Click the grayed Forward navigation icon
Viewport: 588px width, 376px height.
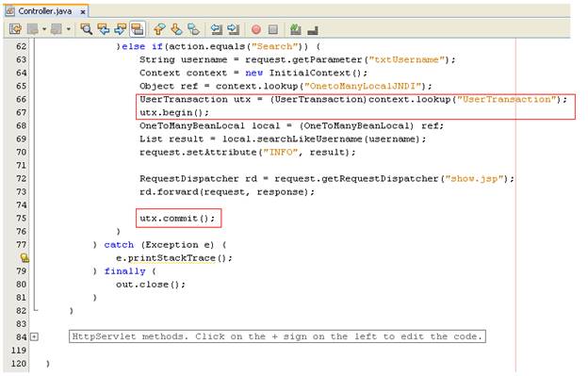coord(57,29)
